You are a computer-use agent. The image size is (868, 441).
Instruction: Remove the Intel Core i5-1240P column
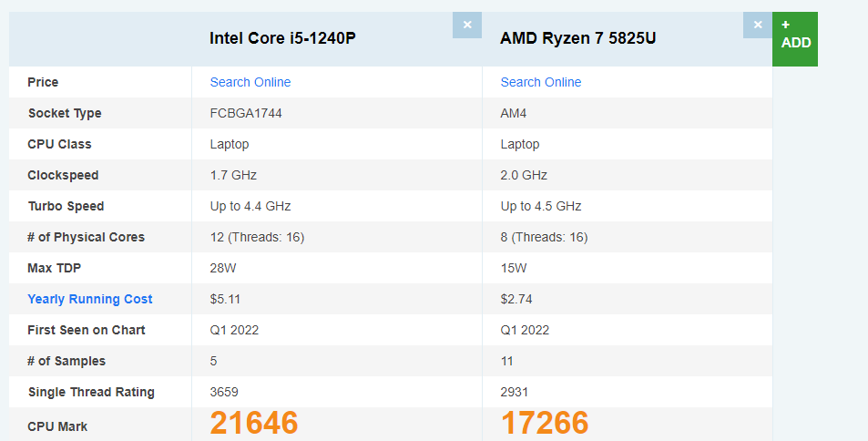(466, 25)
